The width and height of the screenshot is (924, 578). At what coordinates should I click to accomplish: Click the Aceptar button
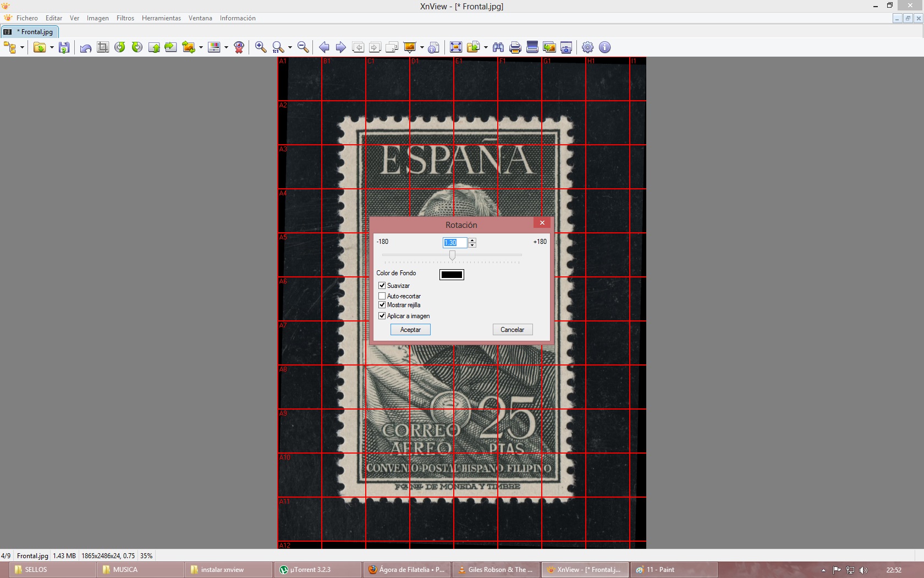410,330
